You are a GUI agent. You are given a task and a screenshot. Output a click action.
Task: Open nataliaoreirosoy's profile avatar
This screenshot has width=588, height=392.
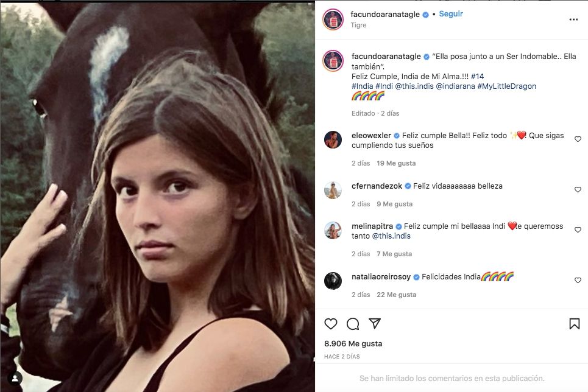(x=333, y=281)
